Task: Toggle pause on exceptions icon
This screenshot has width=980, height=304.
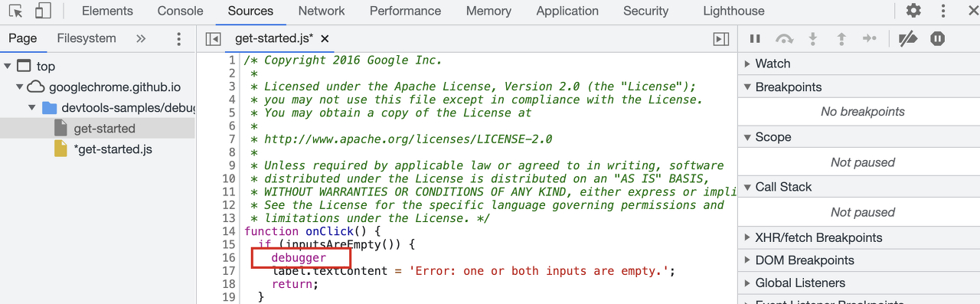Action: pos(937,39)
